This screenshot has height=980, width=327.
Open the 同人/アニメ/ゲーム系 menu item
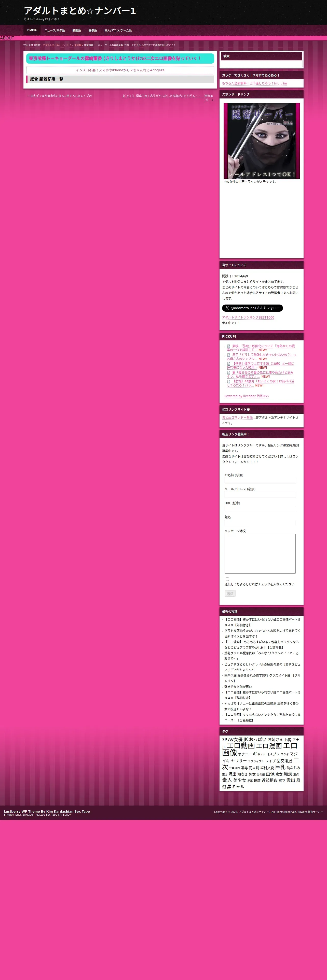pyautogui.click(x=118, y=30)
